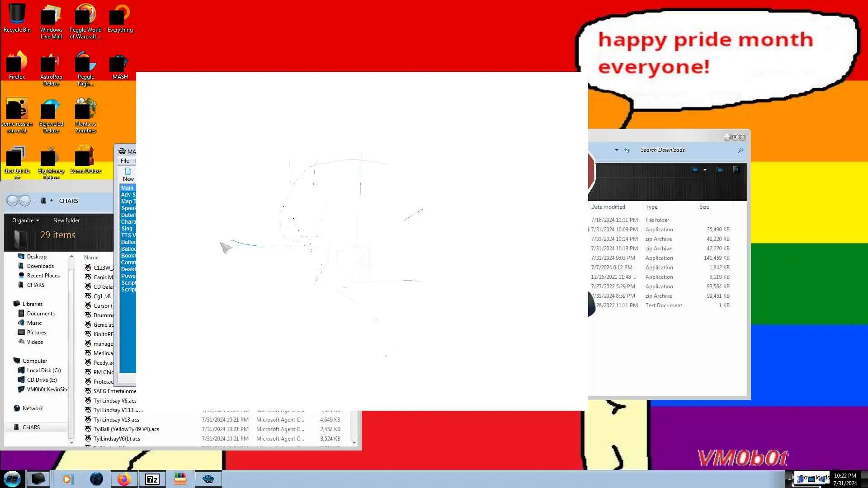868x488 pixels.
Task: Click the New folder button
Action: pos(66,221)
